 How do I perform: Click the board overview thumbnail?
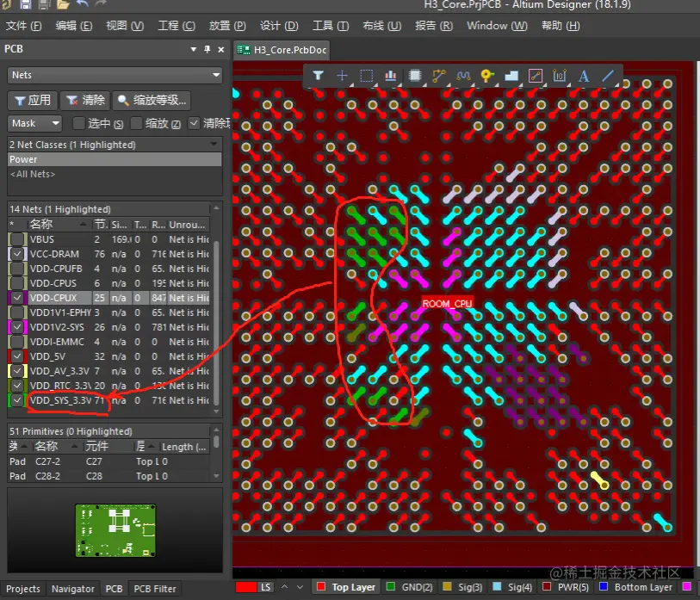tap(115, 530)
